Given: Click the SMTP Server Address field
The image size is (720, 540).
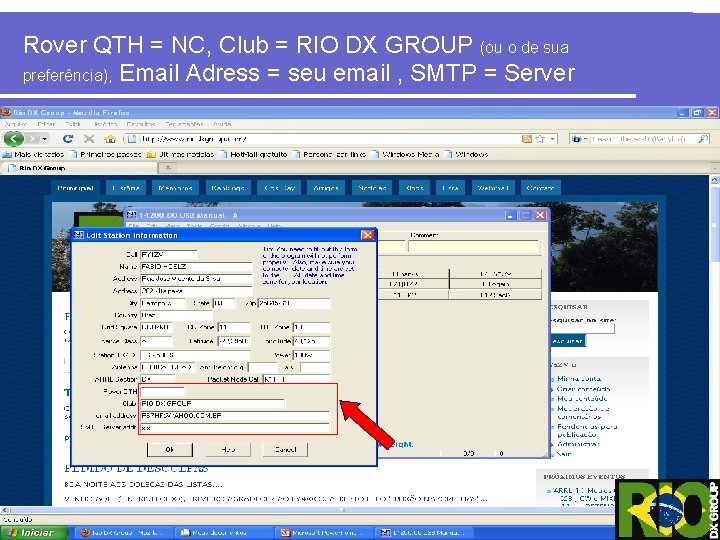Looking at the screenshot, I should click(x=235, y=428).
